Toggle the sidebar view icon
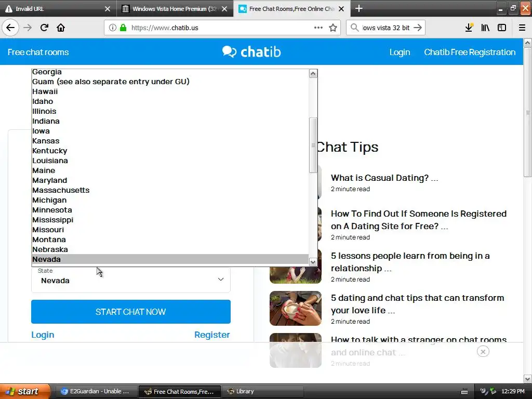This screenshot has width=532, height=399. coord(502,28)
